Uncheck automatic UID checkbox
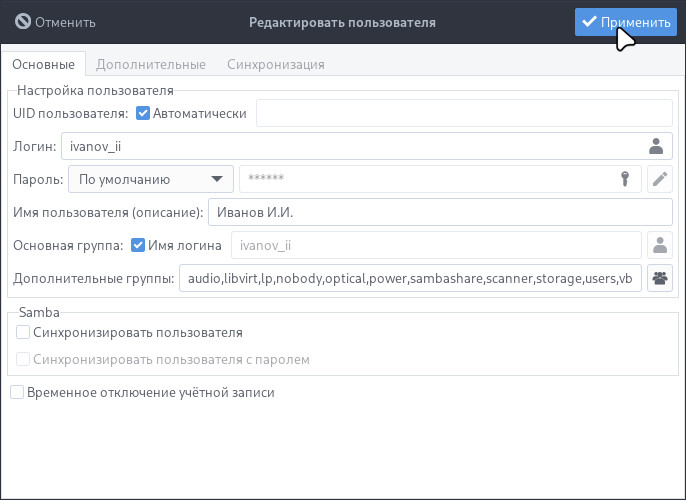This screenshot has height=500, width=686. (143, 113)
